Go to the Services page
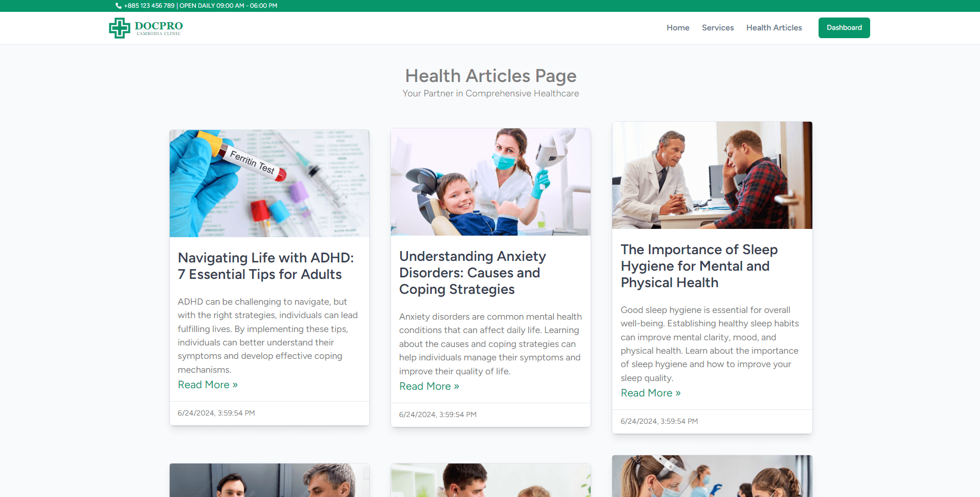 click(x=717, y=28)
